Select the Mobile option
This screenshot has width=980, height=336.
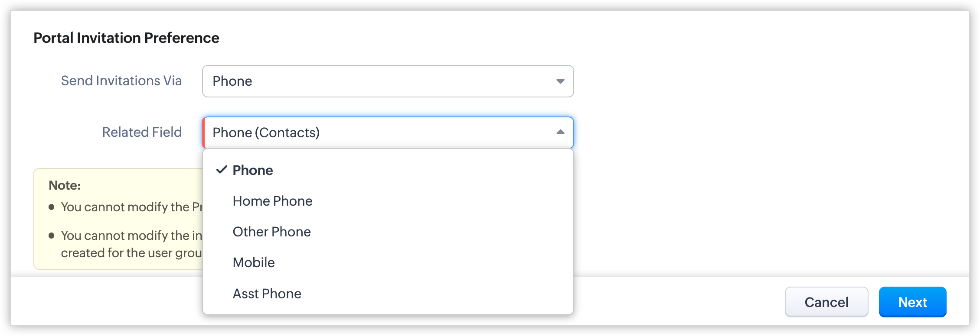click(x=254, y=262)
